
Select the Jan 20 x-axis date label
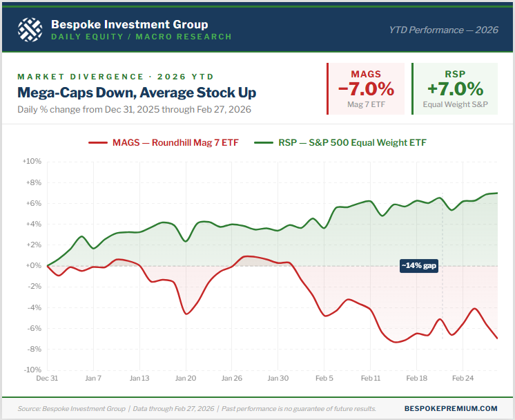click(x=186, y=379)
